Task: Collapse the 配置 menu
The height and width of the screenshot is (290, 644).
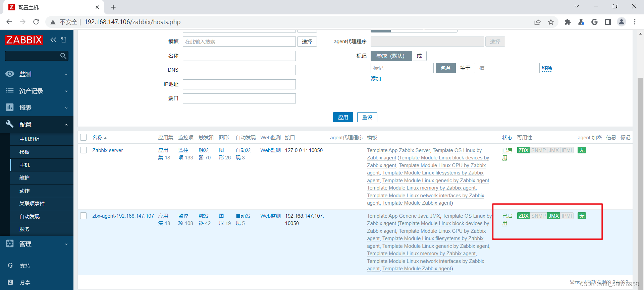Action: click(37, 124)
